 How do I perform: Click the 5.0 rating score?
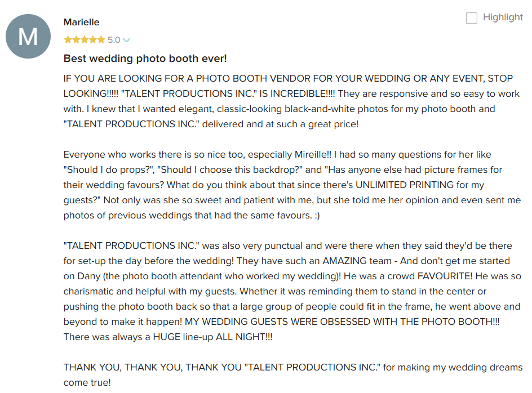[114, 40]
